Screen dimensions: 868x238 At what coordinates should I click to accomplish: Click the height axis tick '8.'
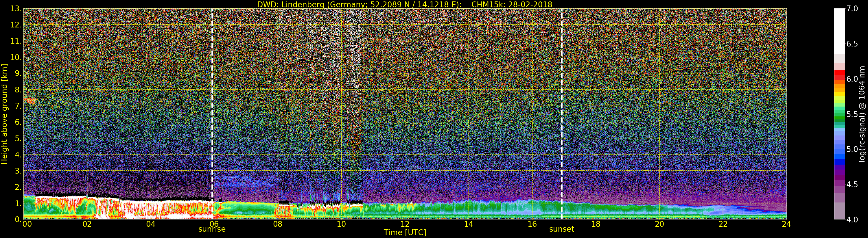click(x=18, y=90)
